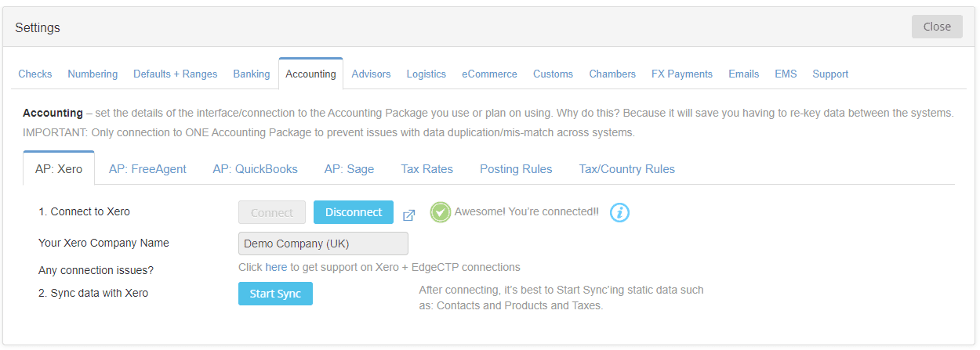Switch to the Checks tab
Viewport: 980px width, 350px height.
[x=35, y=74]
